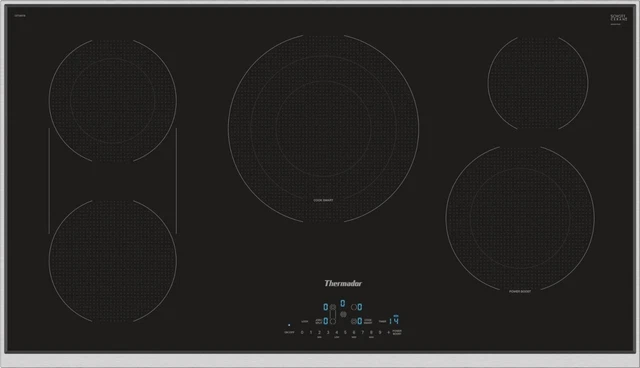Tap the COOK SMART key on control panel
This screenshot has height=368, width=640.
coord(368,321)
